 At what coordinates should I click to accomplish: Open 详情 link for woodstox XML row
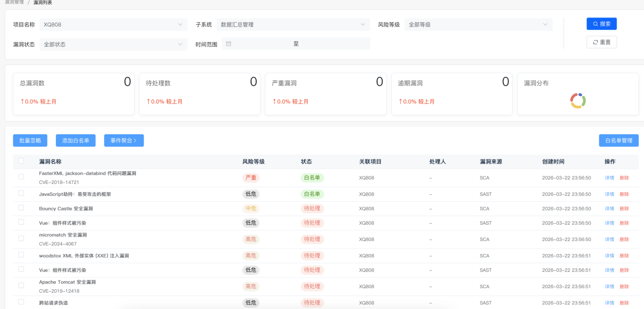tap(609, 256)
